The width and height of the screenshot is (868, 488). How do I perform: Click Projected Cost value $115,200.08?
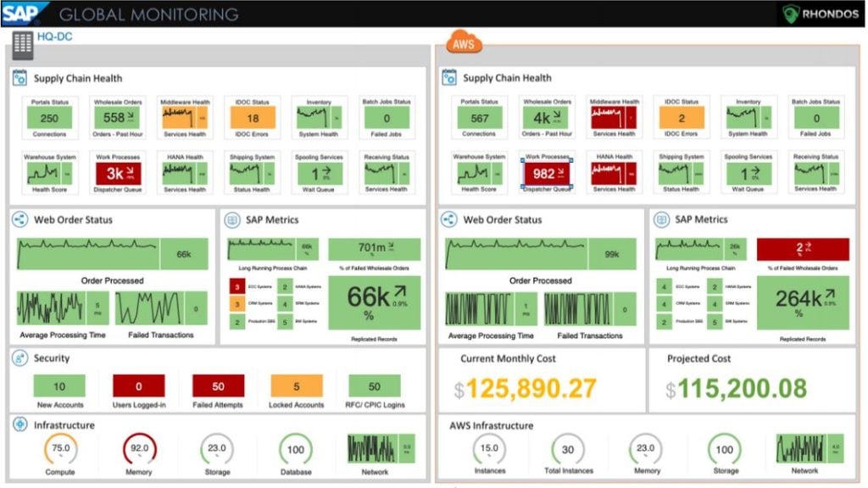(x=736, y=388)
